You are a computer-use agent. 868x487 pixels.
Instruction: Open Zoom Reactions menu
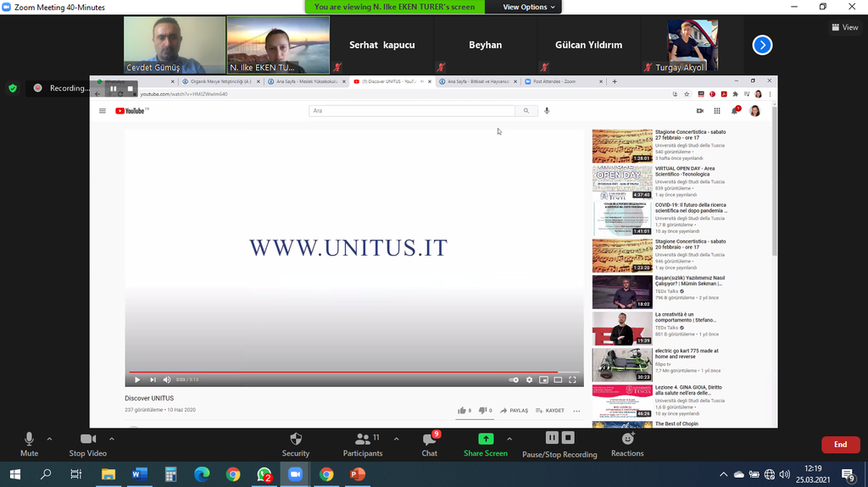coord(627,445)
